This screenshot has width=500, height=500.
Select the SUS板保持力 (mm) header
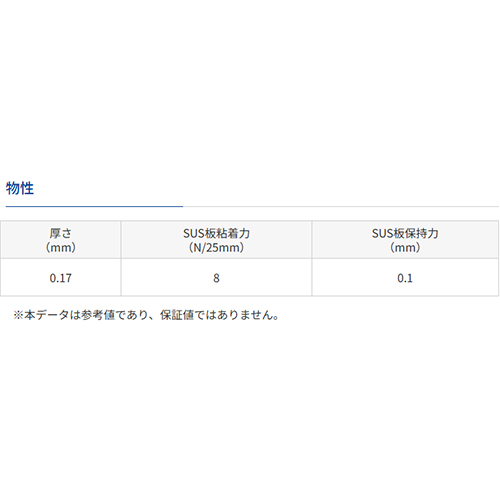pos(405,240)
